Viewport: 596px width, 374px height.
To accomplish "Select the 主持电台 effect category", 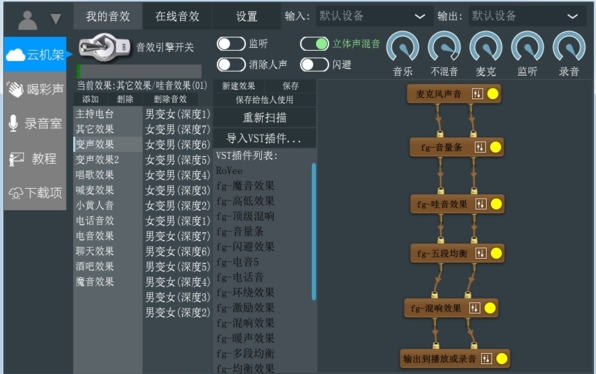I will 108,114.
